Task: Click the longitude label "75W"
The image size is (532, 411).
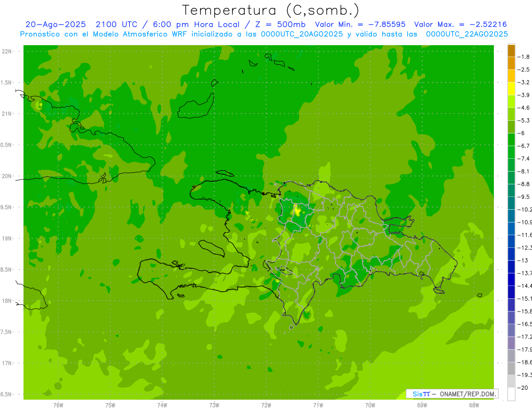Action: (110, 405)
